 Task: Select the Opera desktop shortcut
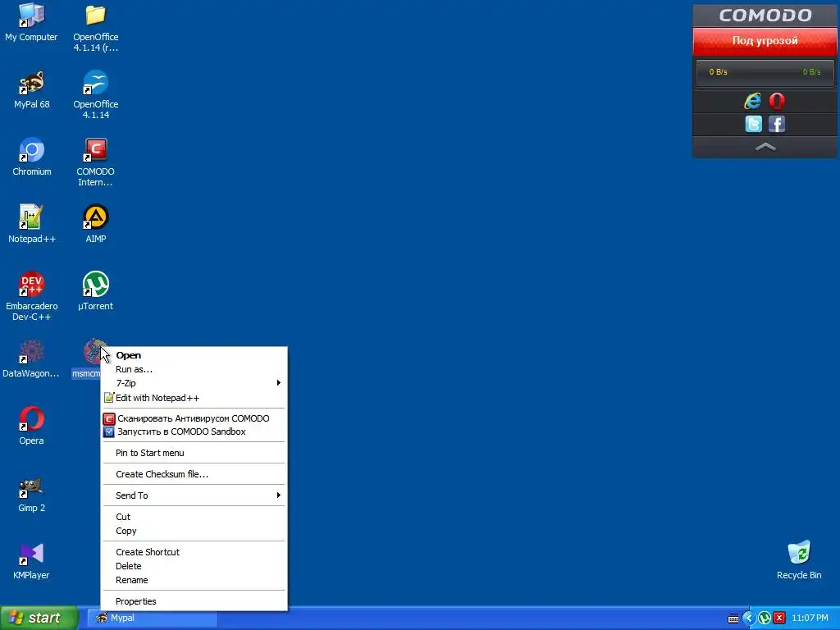(x=32, y=426)
